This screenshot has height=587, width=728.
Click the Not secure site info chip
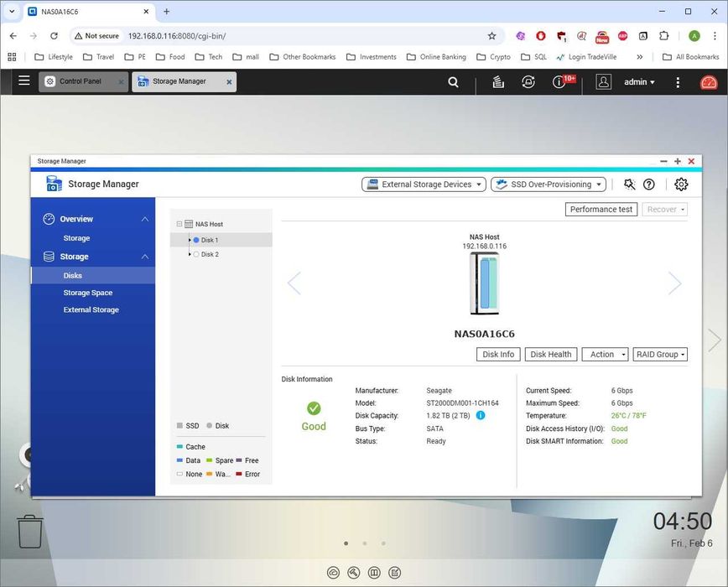97,36
